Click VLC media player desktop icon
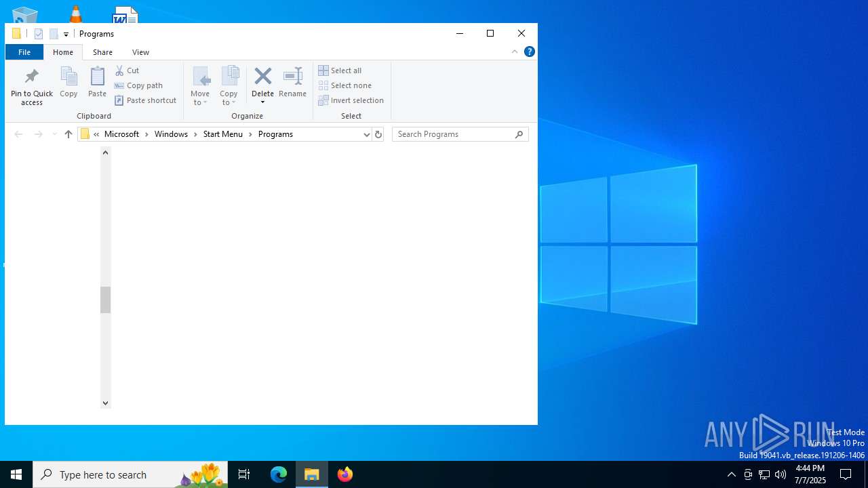 coord(75,14)
